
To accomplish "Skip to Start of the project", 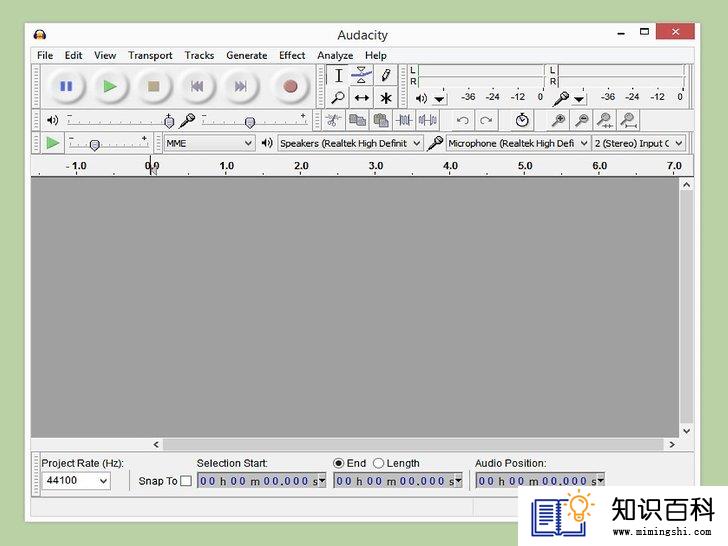I will [x=197, y=86].
